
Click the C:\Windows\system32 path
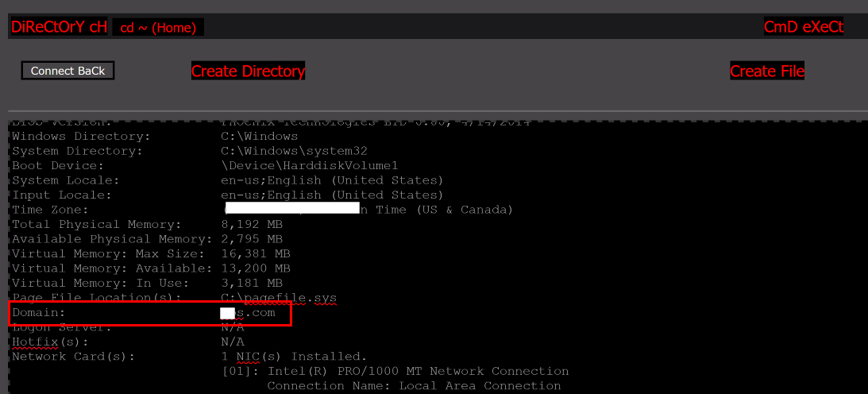(294, 150)
